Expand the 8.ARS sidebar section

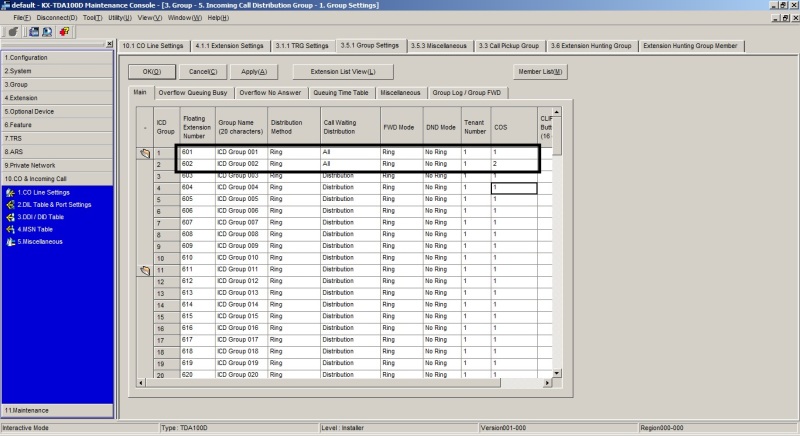(x=57, y=152)
